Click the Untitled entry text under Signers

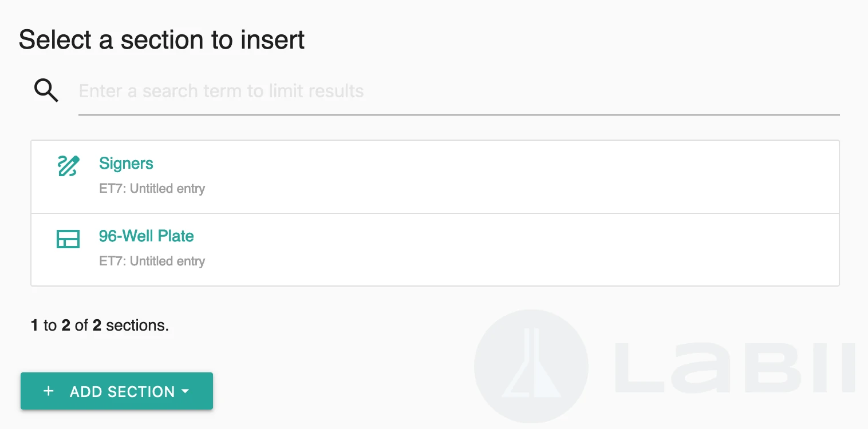(x=167, y=189)
